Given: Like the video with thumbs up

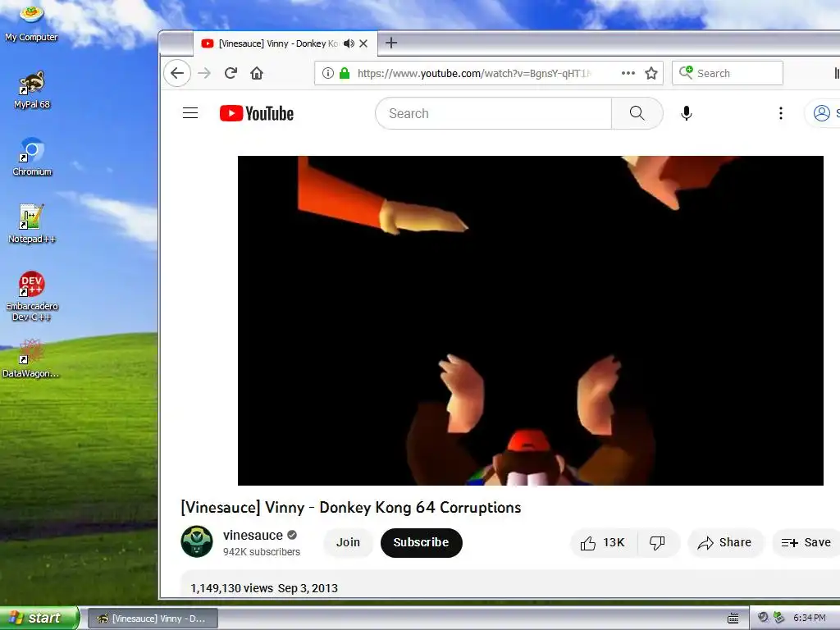Looking at the screenshot, I should click(603, 543).
